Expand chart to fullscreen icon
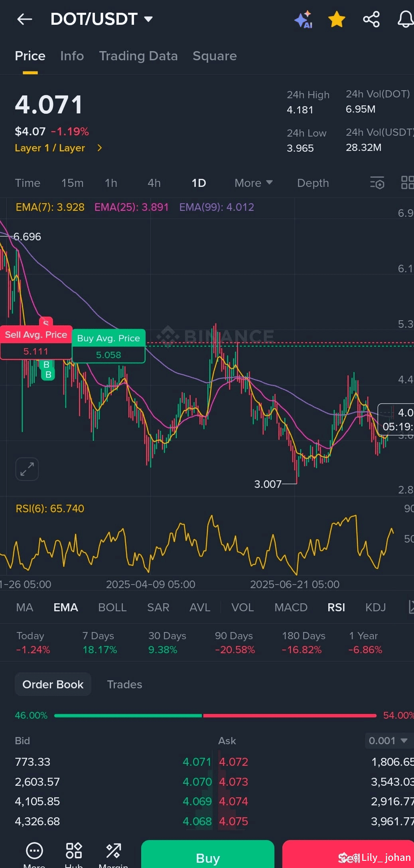Viewport: 414px width, 868px height. [27, 469]
